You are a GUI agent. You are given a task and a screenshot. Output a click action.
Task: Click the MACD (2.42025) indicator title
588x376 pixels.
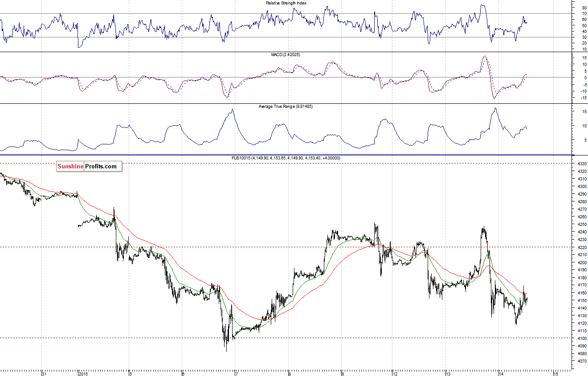[286, 54]
